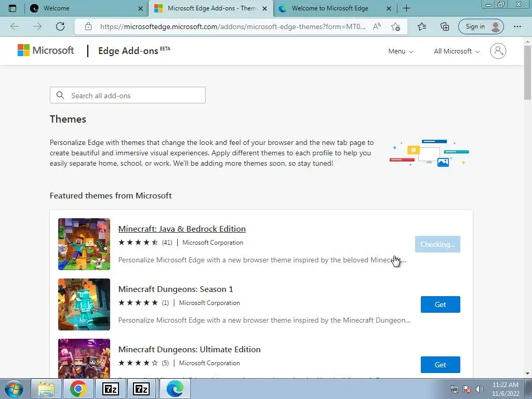Click the Edge Add-ons heading link
Viewport: 532px width, 399px height.
click(128, 51)
